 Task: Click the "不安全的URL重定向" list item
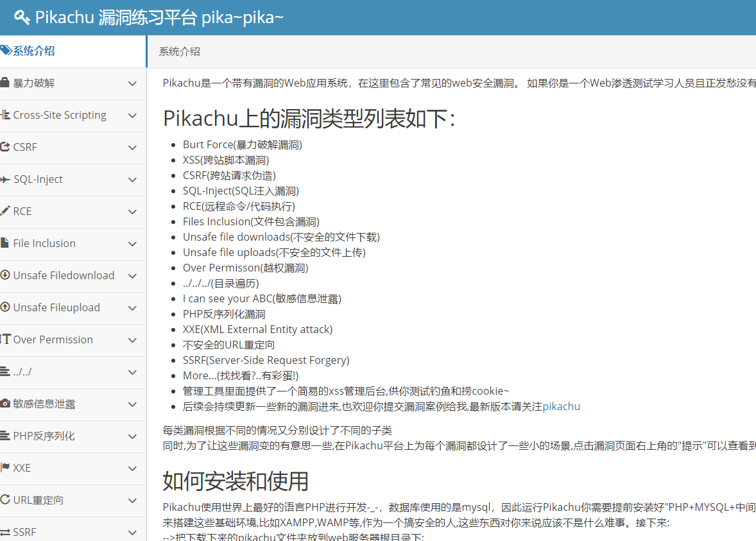click(x=228, y=345)
